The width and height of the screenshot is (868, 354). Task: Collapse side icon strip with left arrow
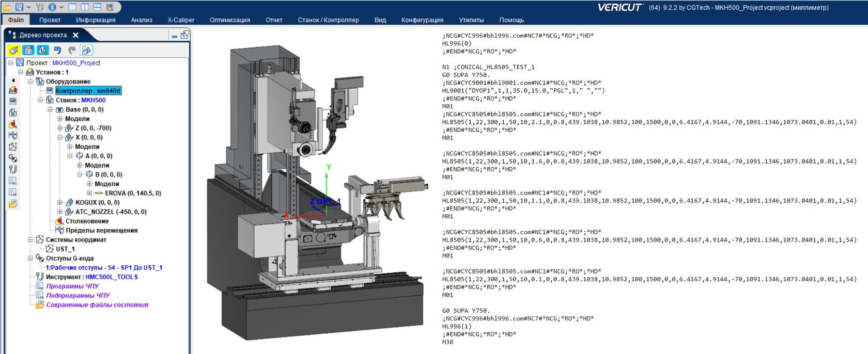pyautogui.click(x=13, y=81)
